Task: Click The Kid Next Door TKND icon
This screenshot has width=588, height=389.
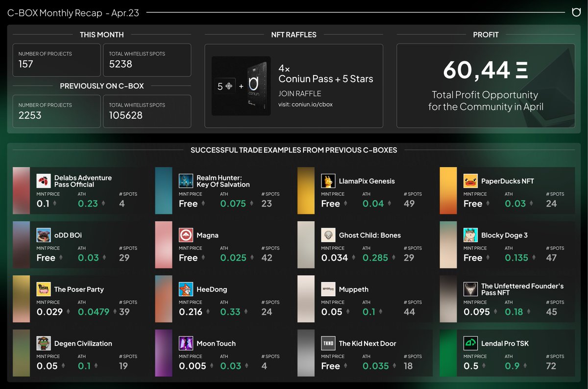Action: (x=328, y=343)
